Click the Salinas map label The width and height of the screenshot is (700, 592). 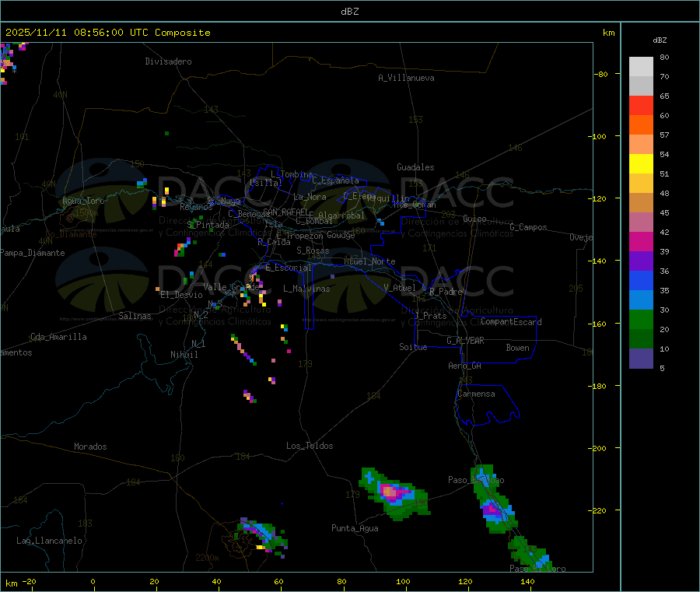tap(135, 316)
